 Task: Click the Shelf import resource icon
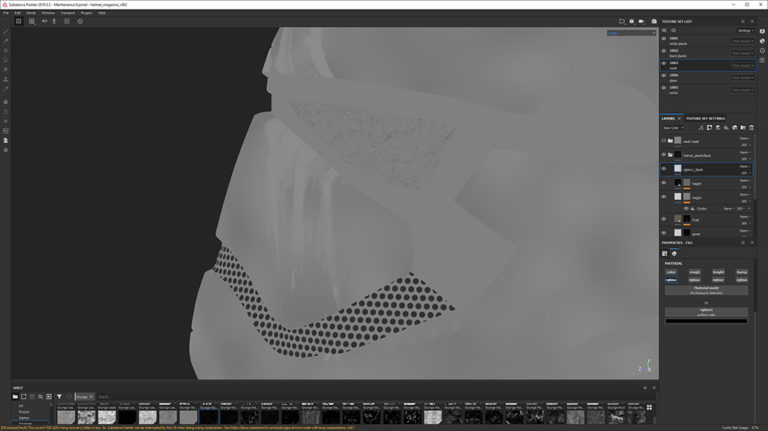49,397
